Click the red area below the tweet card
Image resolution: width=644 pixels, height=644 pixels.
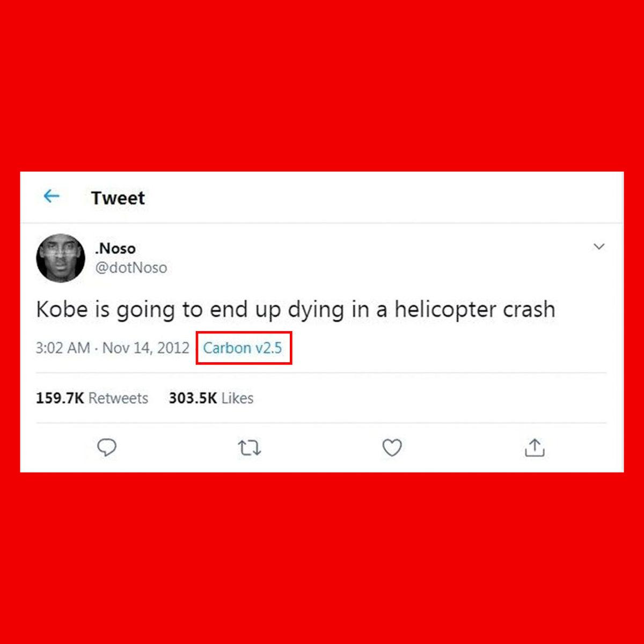(322, 558)
